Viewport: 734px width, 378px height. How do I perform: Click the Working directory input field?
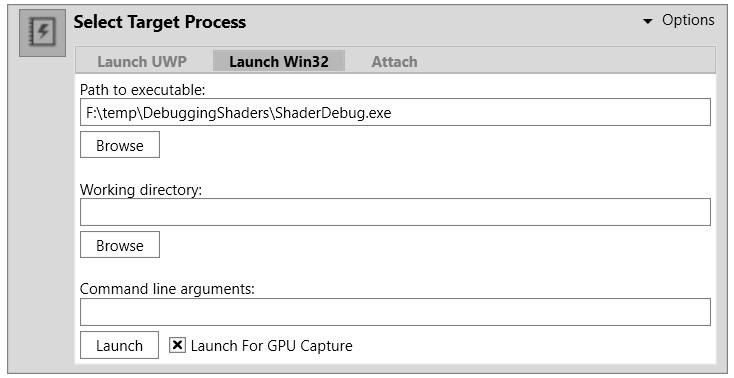(395, 212)
